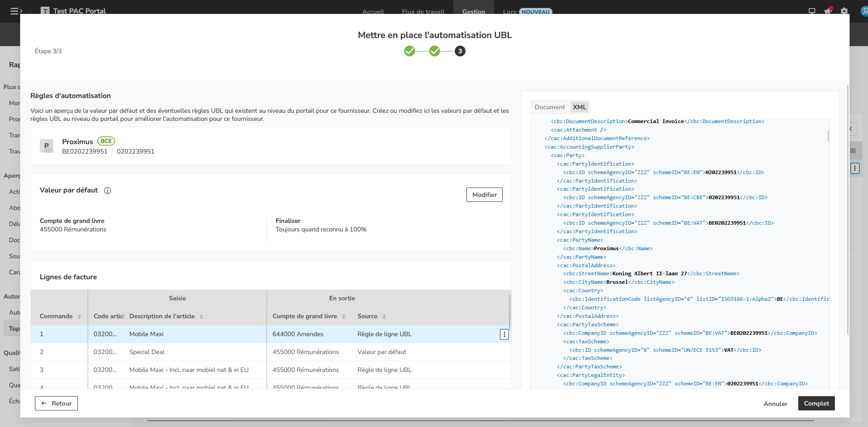
Task: Open Lucy in the top navigation
Action: pyautogui.click(x=509, y=11)
